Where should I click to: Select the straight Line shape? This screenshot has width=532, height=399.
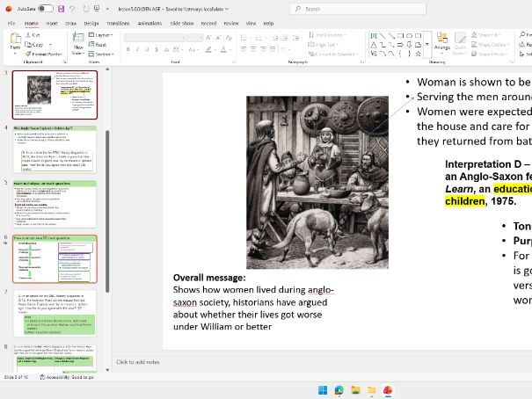[x=383, y=36]
